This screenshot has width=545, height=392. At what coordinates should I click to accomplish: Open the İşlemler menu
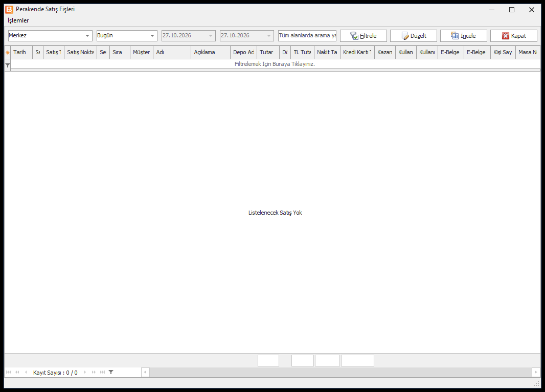click(x=18, y=20)
